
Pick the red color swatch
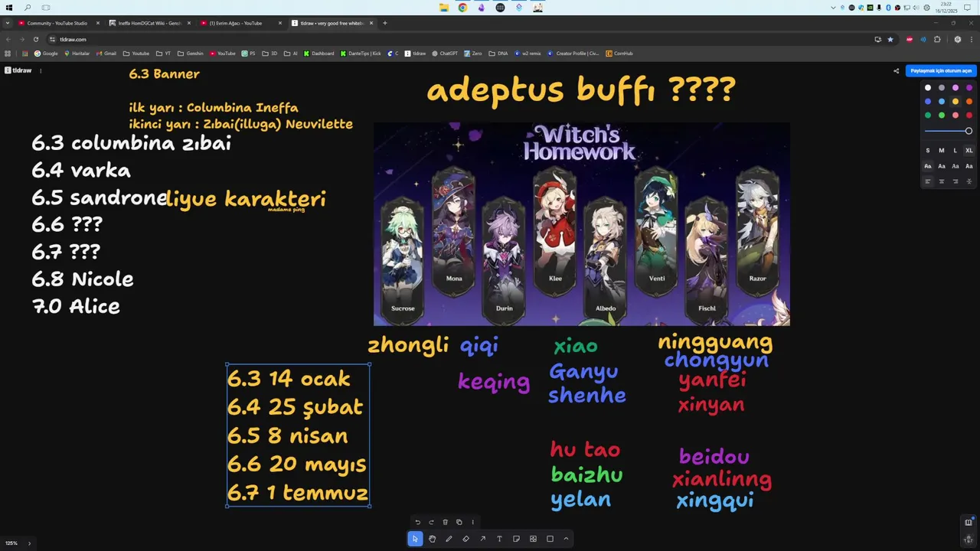pyautogui.click(x=969, y=116)
